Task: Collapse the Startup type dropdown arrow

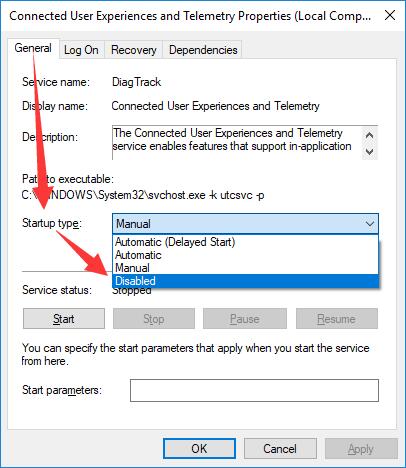Action: pyautogui.click(x=370, y=224)
